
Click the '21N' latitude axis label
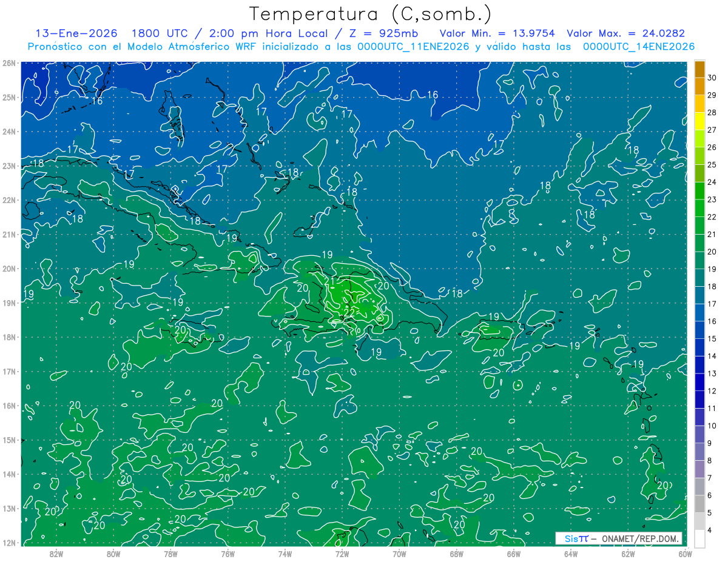pyautogui.click(x=9, y=235)
